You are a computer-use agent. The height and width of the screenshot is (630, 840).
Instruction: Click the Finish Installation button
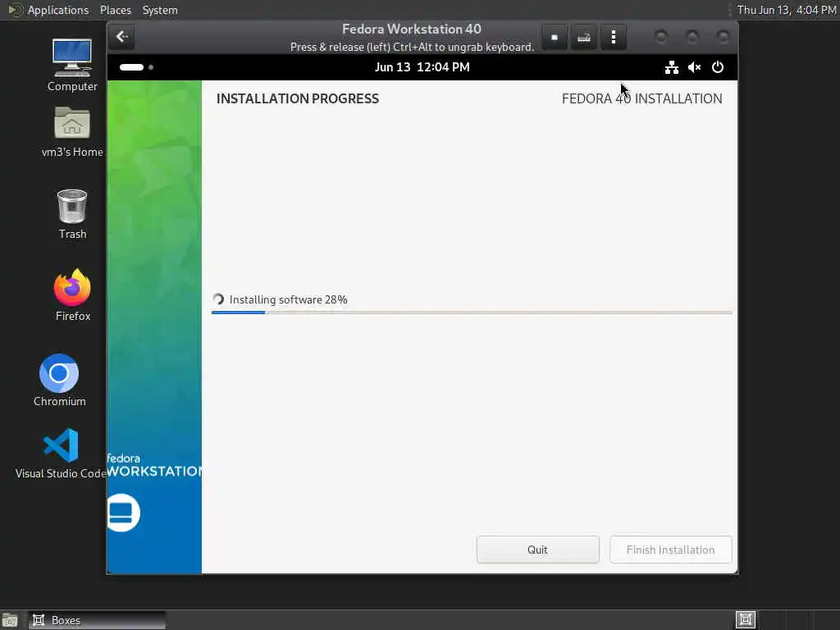[x=670, y=550]
